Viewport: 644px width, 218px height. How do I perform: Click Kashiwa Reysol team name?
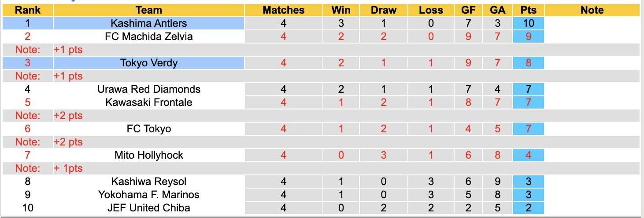coord(149,182)
